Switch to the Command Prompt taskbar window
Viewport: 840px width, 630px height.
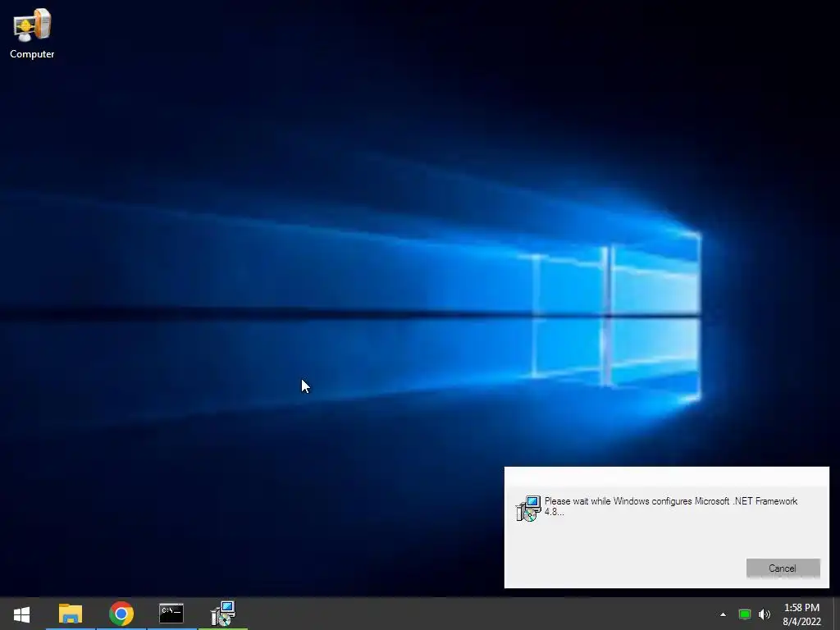point(171,614)
